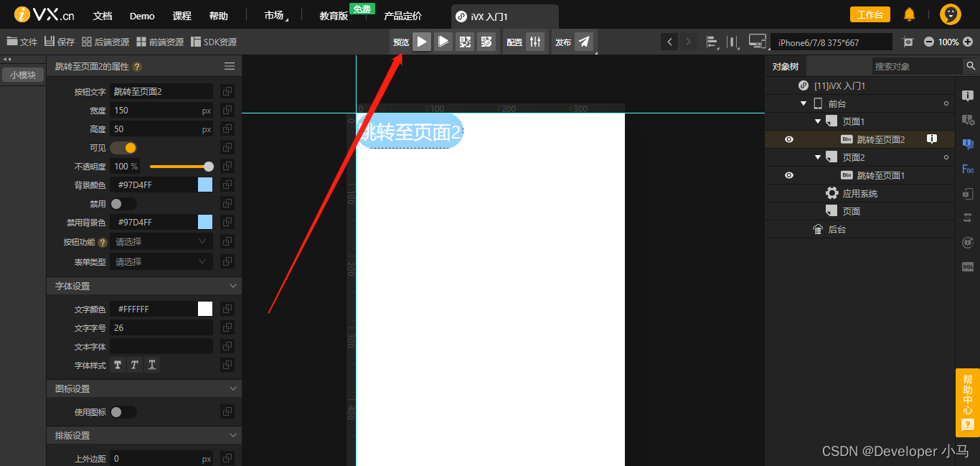Open the 市场 menu

coord(274,16)
